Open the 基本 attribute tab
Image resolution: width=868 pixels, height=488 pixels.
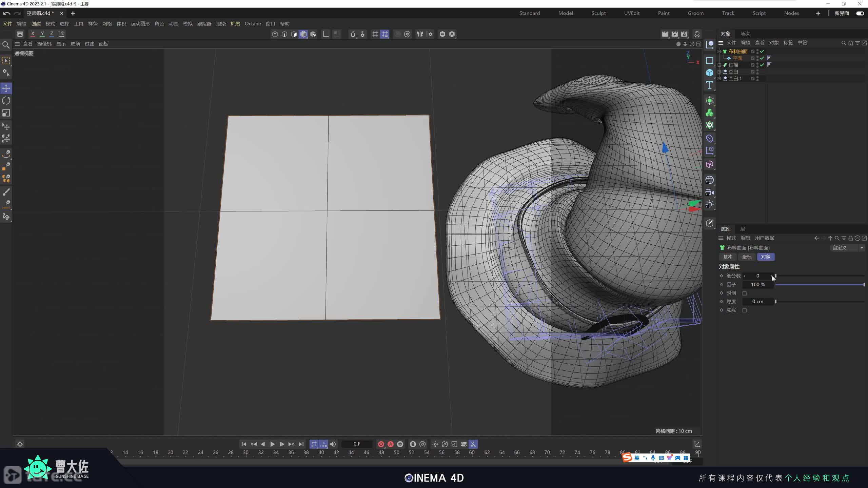[x=728, y=257]
